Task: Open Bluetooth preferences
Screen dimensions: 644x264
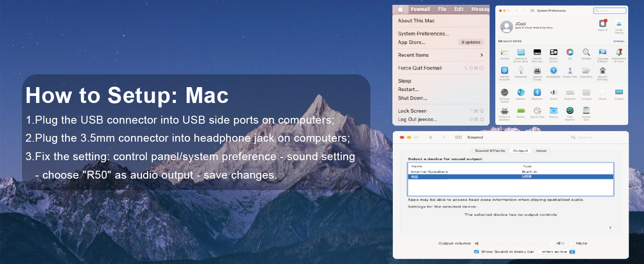Action: point(538,93)
